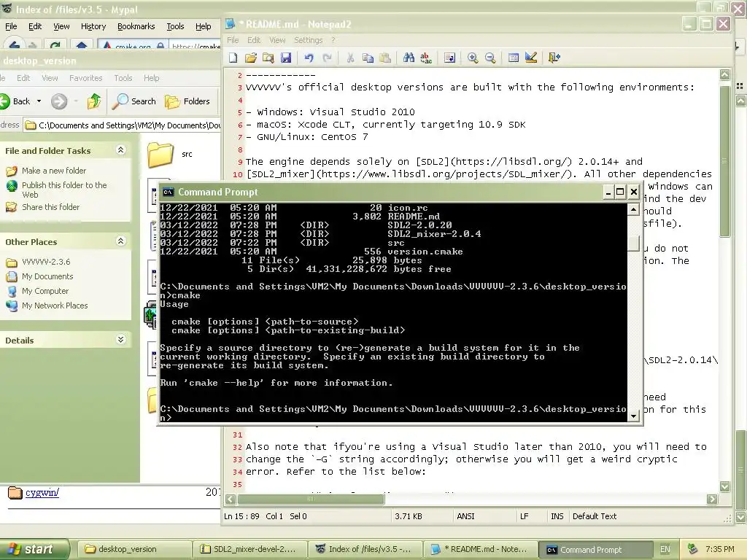Collapse File and Folder Tasks panel
This screenshot has height=560, width=747.
pyautogui.click(x=120, y=150)
